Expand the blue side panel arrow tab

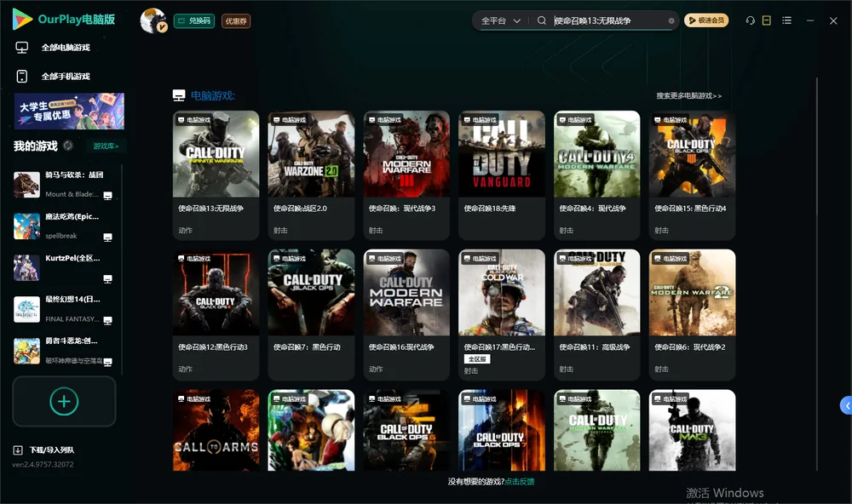(x=847, y=406)
